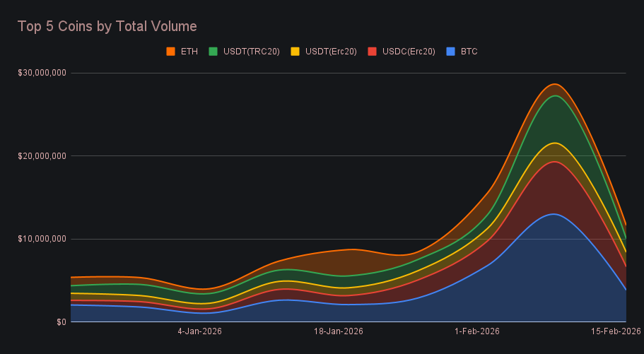
Task: Click the orange ETH legend swatch
Action: tap(170, 52)
